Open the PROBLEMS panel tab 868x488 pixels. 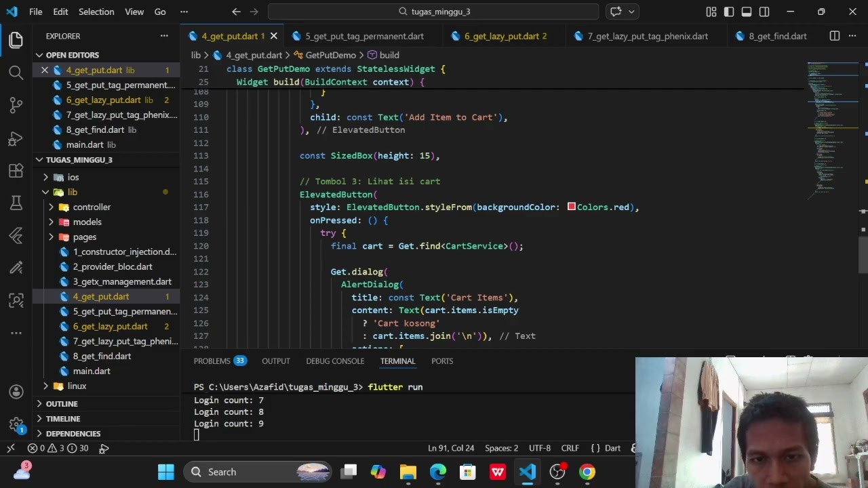pyautogui.click(x=219, y=361)
